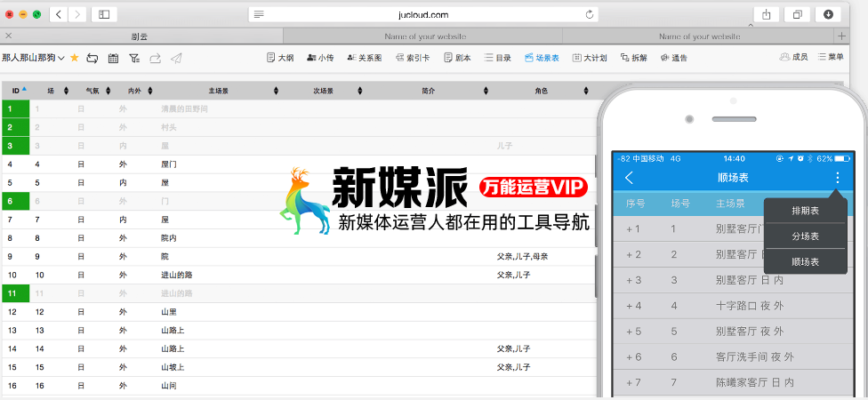Click the 院内 scene cell in row 8

pos(169,238)
